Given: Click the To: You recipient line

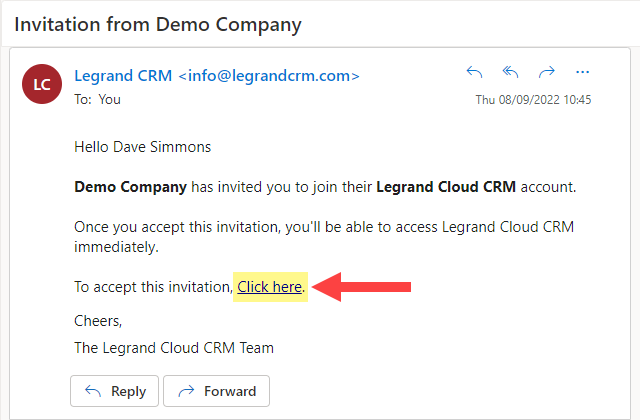Looking at the screenshot, I should click(x=97, y=100).
